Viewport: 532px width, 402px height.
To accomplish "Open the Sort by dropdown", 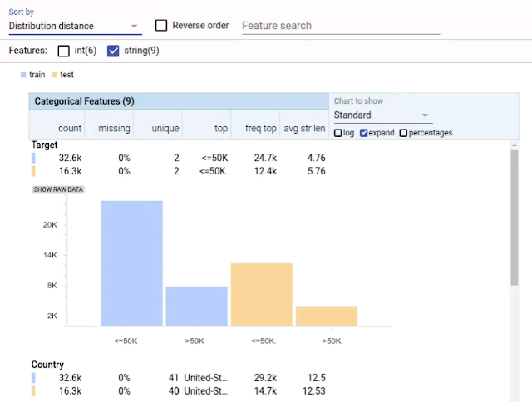I will point(74,26).
